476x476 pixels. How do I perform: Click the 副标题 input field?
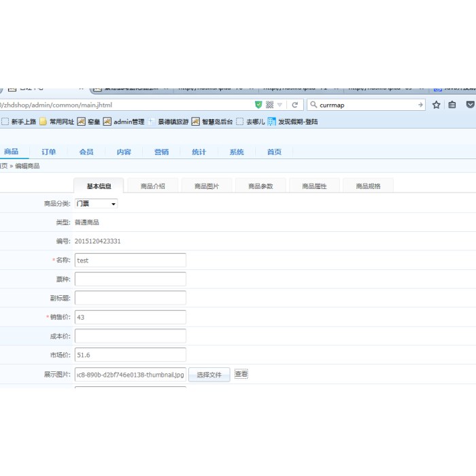[130, 298]
